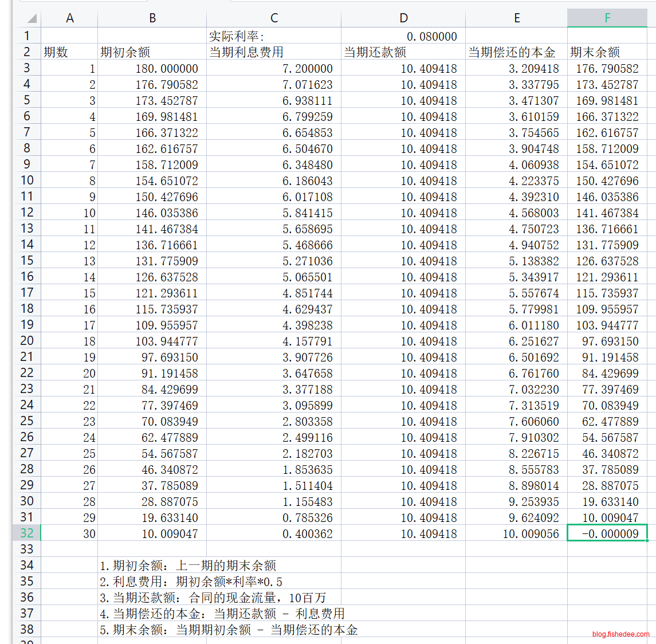Select row 32 header
656x644 pixels.
[26, 533]
